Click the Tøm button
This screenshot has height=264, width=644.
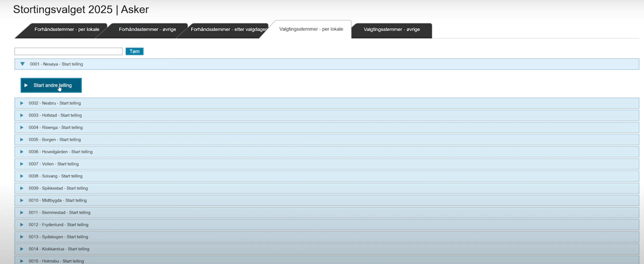(x=134, y=51)
